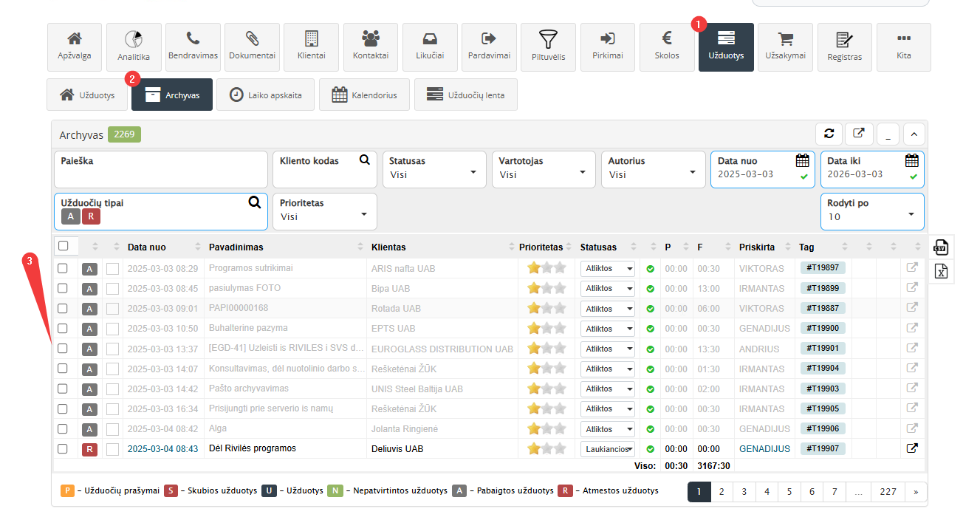Click the #T19907 tag

tap(822, 448)
